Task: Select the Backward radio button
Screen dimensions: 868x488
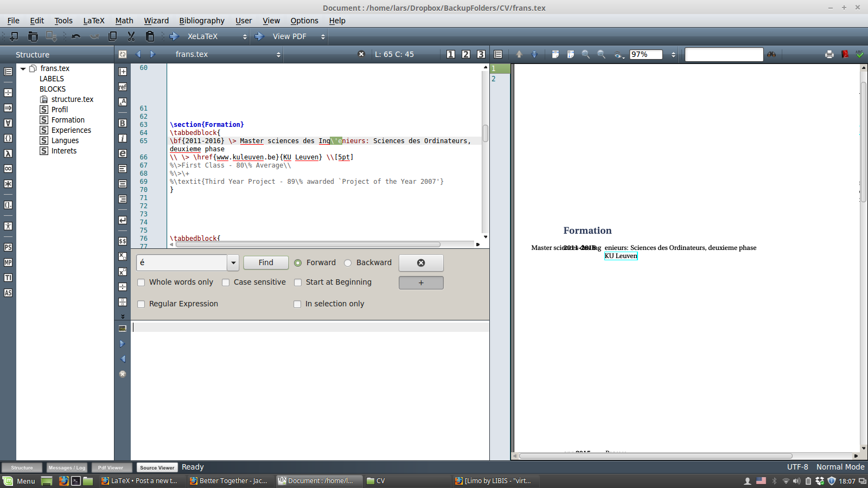Action: pos(348,263)
